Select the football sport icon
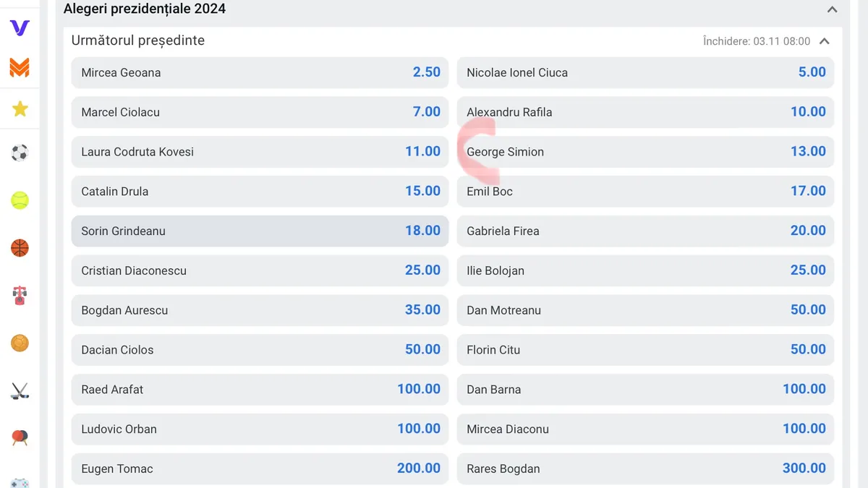The width and height of the screenshot is (868, 488). (20, 153)
